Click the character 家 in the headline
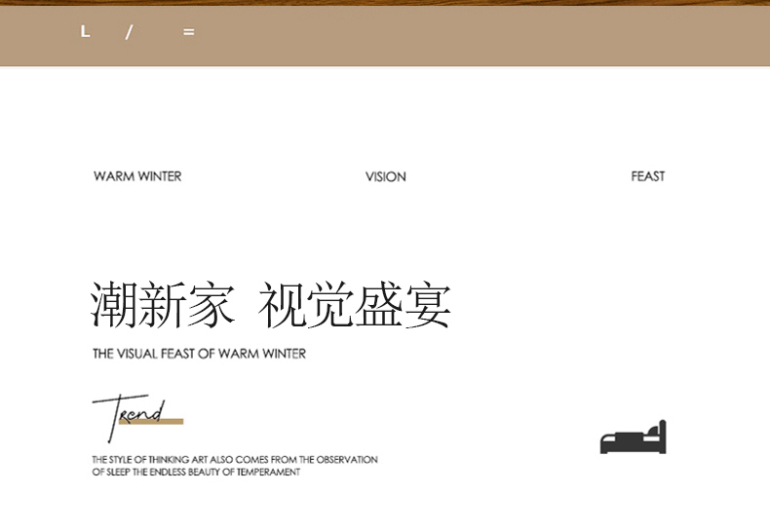The image size is (770, 532). pyautogui.click(x=212, y=305)
